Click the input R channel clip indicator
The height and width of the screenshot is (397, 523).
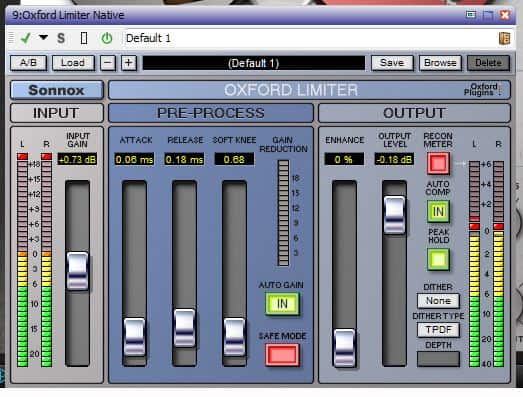click(46, 156)
